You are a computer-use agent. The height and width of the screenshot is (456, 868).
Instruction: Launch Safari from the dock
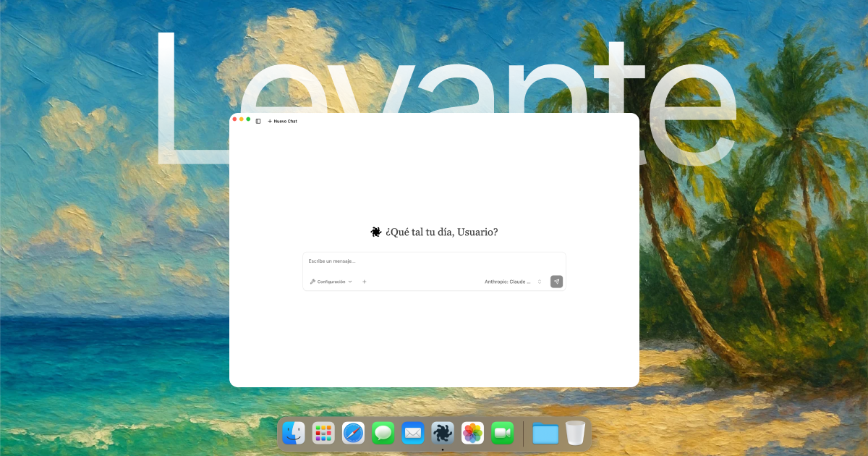[x=353, y=433]
